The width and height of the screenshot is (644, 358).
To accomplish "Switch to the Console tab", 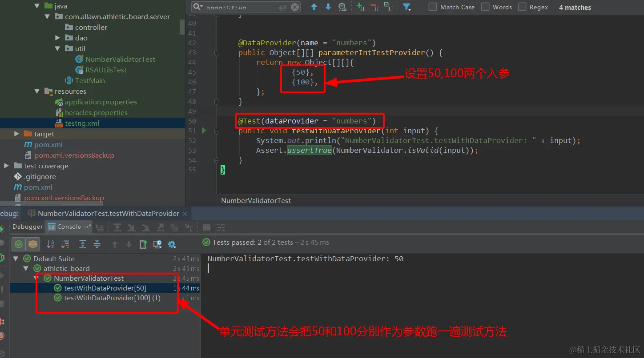I will pos(69,227).
